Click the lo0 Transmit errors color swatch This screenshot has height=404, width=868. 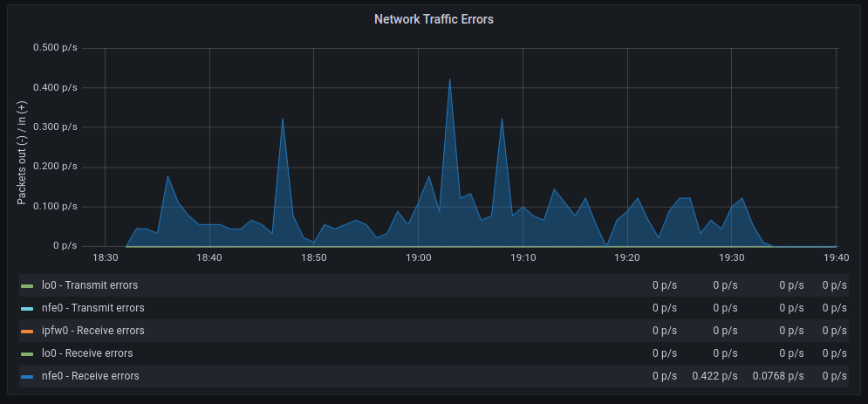pos(27,285)
